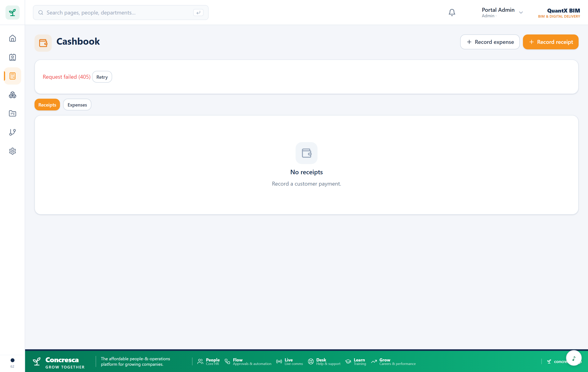This screenshot has width=588, height=372.
Task: Focus the search pages, people, departments field
Action: tap(121, 13)
